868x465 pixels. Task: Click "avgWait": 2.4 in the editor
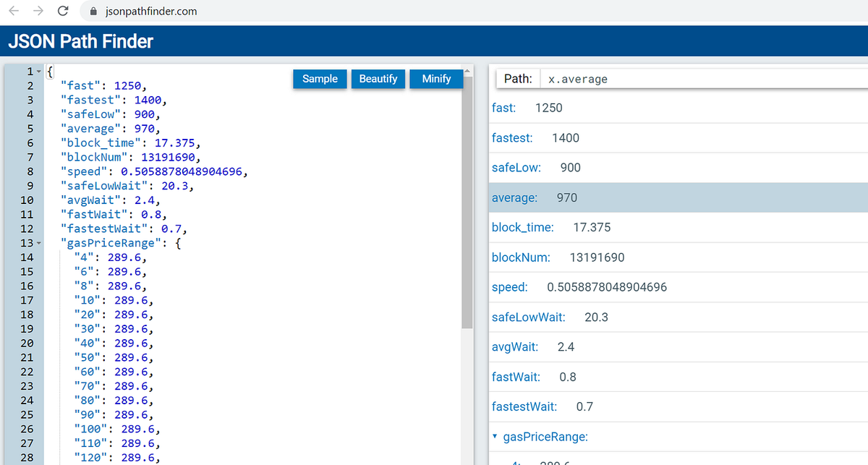point(111,200)
